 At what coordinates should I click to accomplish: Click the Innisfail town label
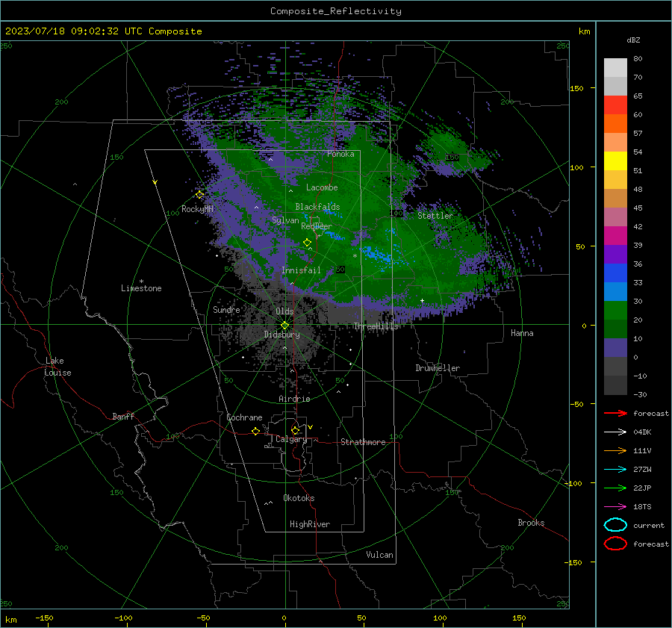301,270
